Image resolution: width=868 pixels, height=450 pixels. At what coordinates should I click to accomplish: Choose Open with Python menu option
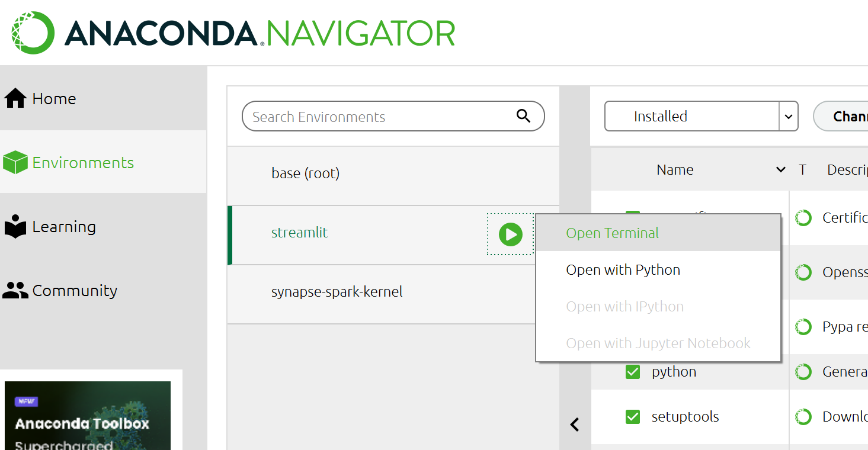tap(623, 270)
